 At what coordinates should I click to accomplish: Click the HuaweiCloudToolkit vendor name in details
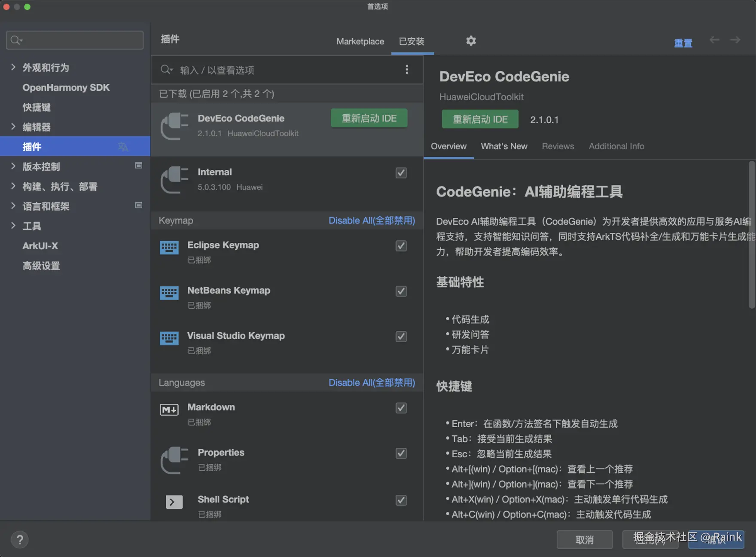tap(481, 97)
